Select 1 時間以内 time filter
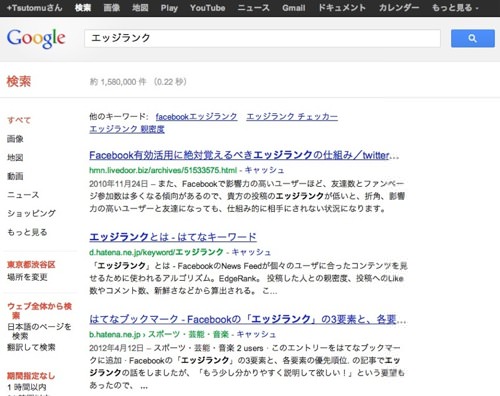500x396 pixels. (x=27, y=387)
